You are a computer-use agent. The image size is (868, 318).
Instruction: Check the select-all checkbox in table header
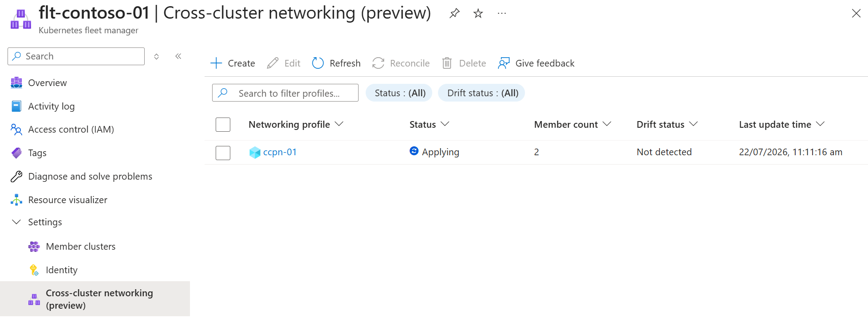coord(223,125)
